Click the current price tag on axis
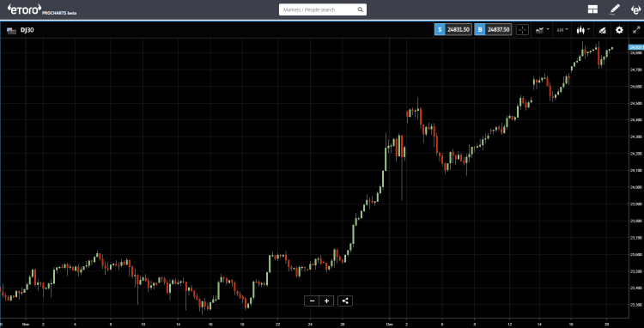 [636, 47]
